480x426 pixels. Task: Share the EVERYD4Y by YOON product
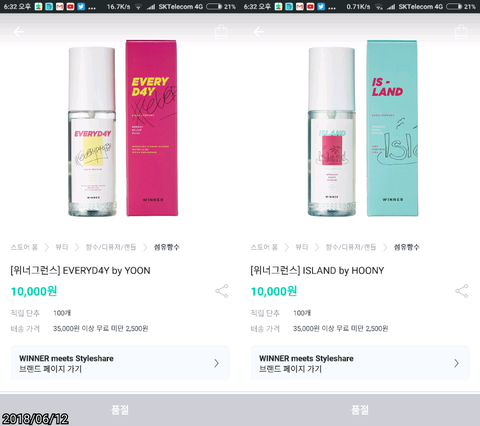(x=222, y=291)
